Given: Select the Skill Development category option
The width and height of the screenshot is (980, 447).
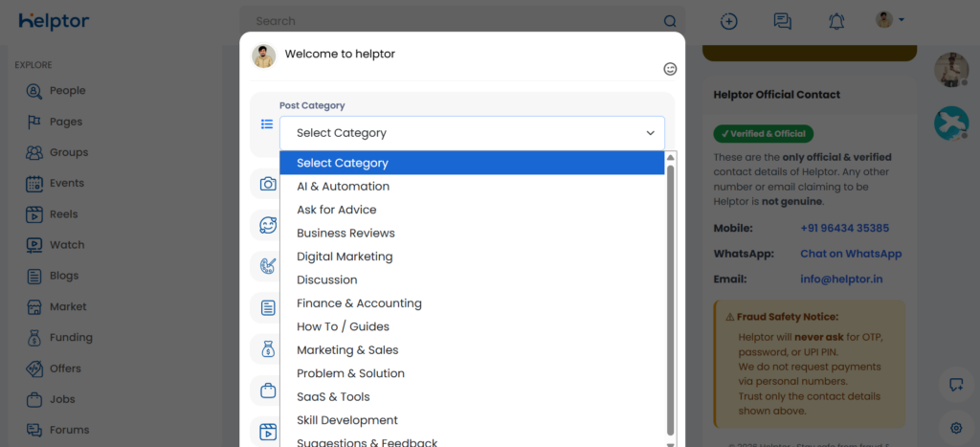Looking at the screenshot, I should [346, 420].
